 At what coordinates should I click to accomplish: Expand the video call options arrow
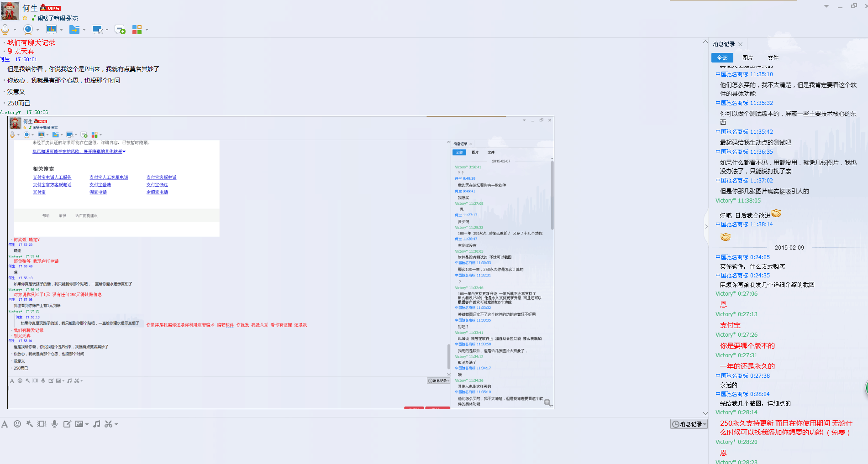point(37,30)
